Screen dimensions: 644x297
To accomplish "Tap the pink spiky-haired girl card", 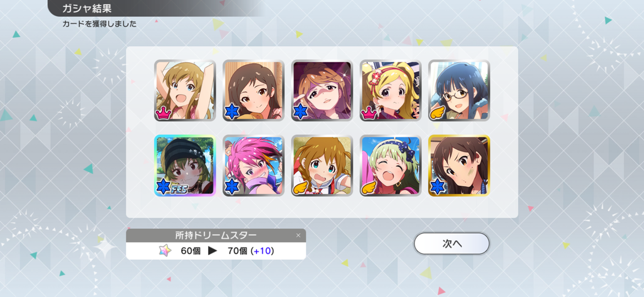I will (x=253, y=166).
